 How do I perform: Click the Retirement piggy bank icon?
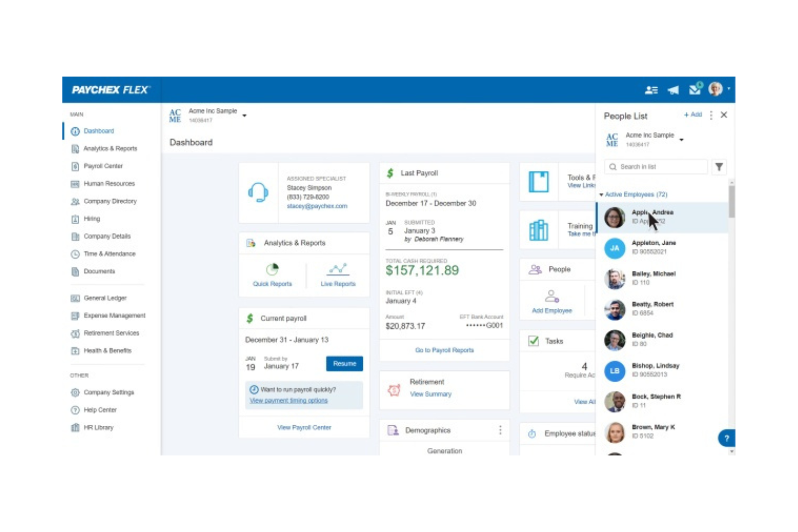coord(394,390)
